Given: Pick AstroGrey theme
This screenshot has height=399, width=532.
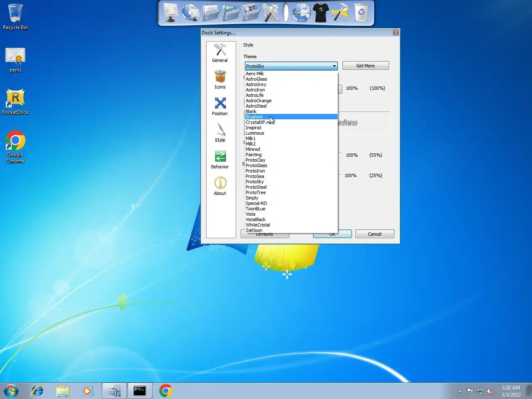Looking at the screenshot, I should pos(291,84).
